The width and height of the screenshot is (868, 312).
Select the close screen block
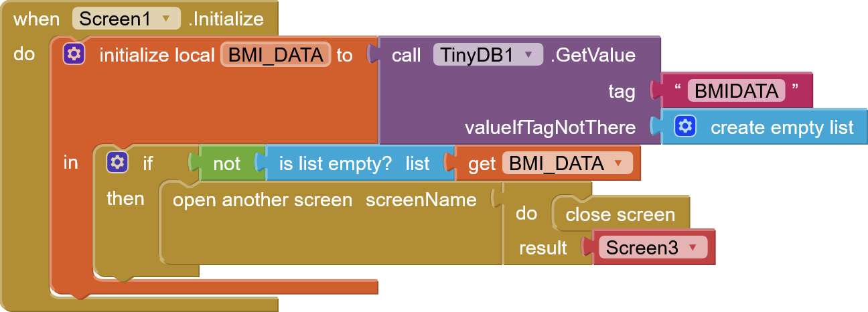[x=620, y=214]
